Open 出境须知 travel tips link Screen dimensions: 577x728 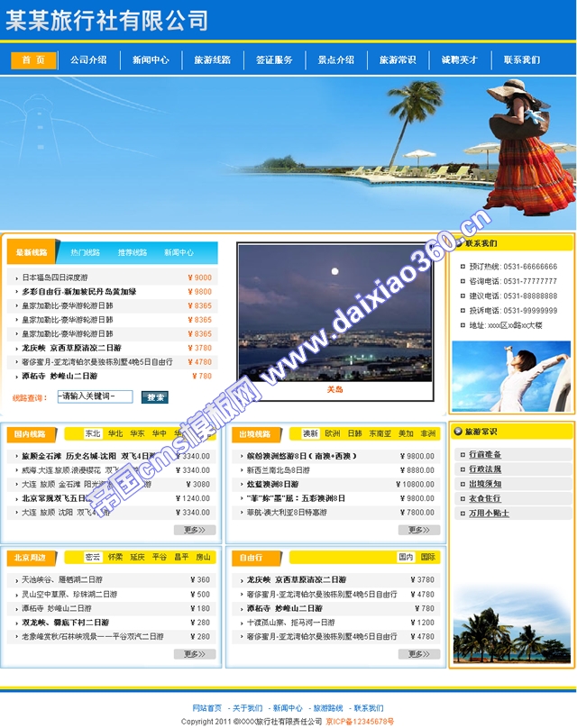(x=485, y=484)
